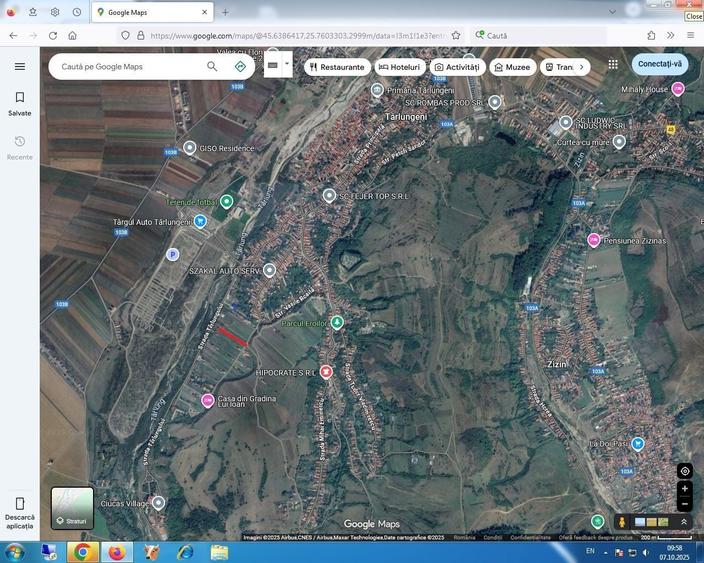The height and width of the screenshot is (563, 704).
Task: Click the my location target button
Action: coord(685,471)
